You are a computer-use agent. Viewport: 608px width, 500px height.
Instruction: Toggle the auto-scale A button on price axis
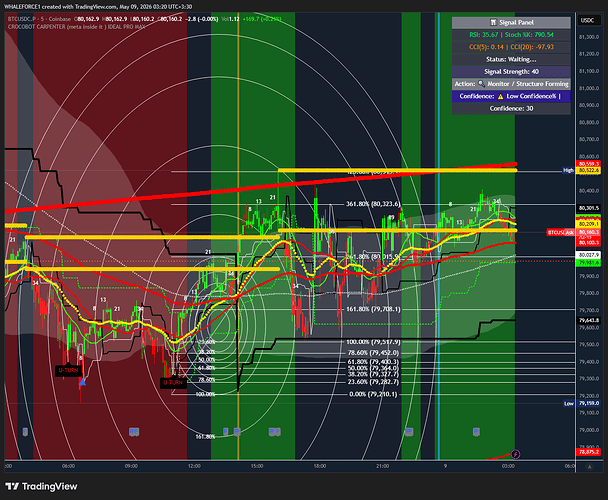(589, 467)
